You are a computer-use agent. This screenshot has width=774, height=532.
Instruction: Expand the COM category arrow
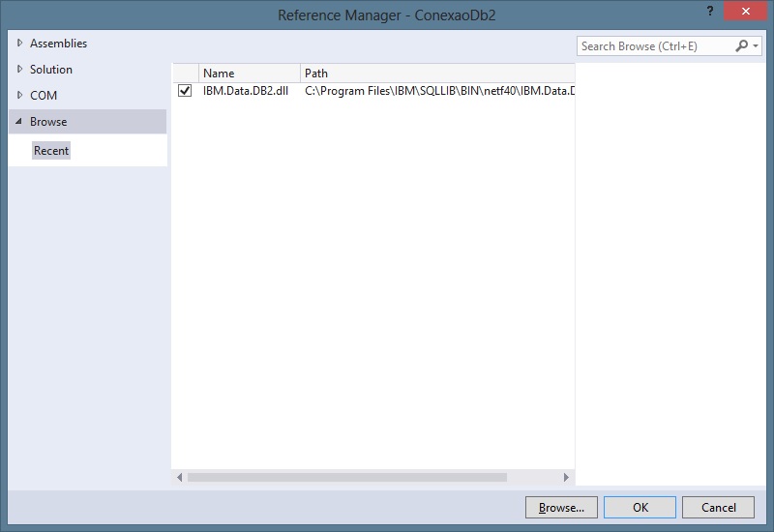[19, 96]
